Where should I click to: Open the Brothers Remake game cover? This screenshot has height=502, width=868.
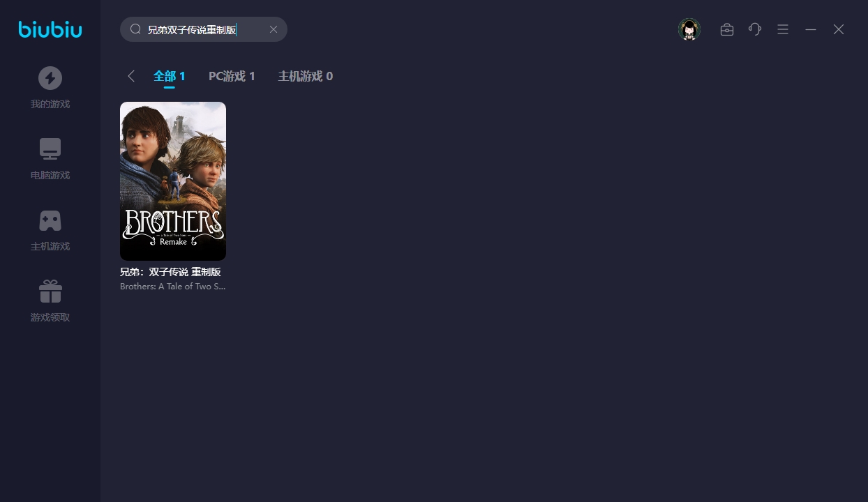click(x=173, y=181)
